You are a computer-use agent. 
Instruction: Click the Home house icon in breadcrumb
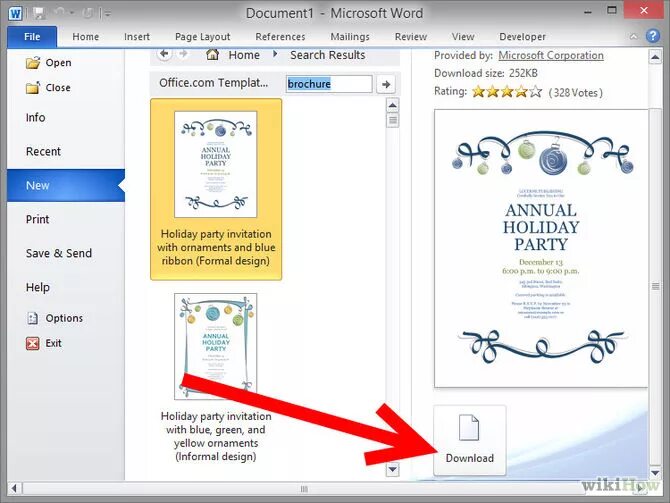(212, 55)
